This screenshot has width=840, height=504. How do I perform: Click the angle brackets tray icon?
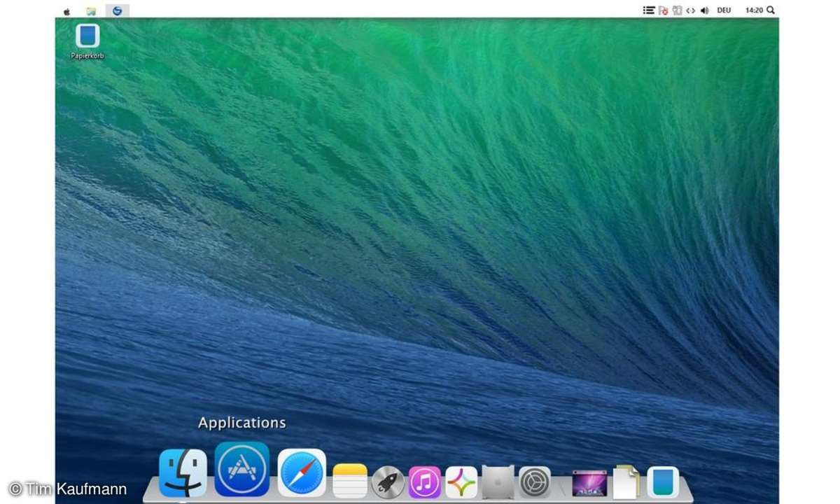pyautogui.click(x=691, y=10)
